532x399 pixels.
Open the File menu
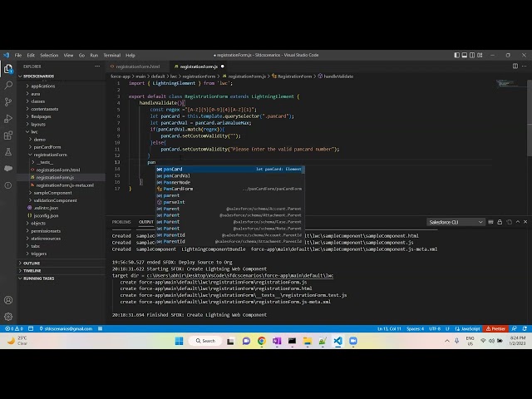(x=18, y=55)
